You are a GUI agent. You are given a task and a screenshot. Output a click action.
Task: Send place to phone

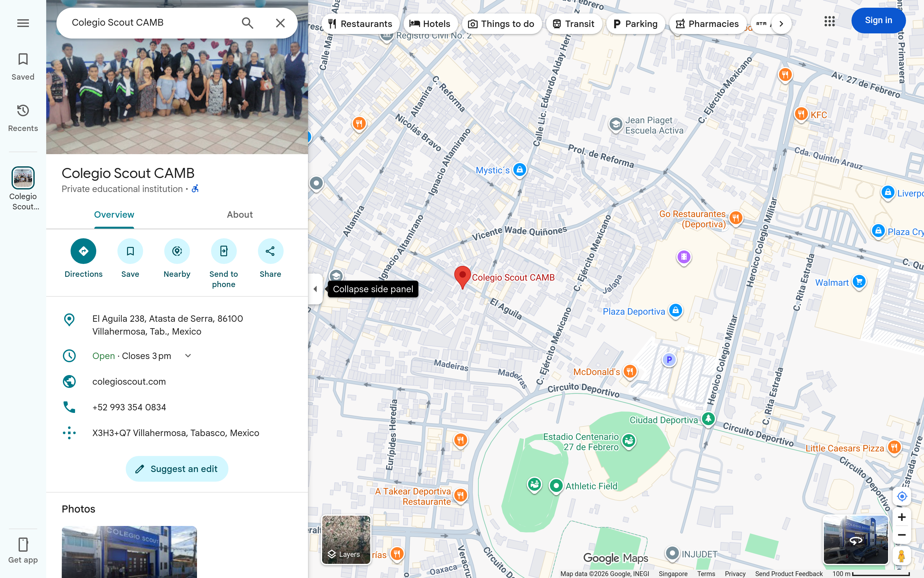click(224, 264)
